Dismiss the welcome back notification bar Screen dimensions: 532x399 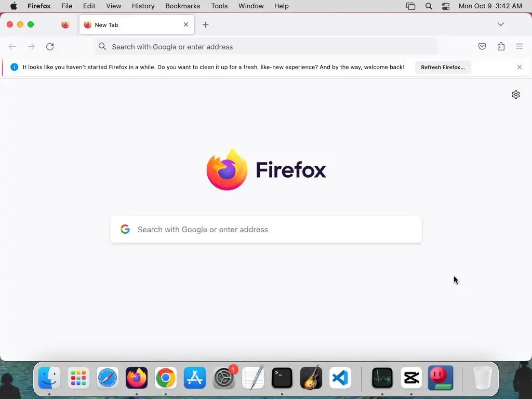coord(520,67)
